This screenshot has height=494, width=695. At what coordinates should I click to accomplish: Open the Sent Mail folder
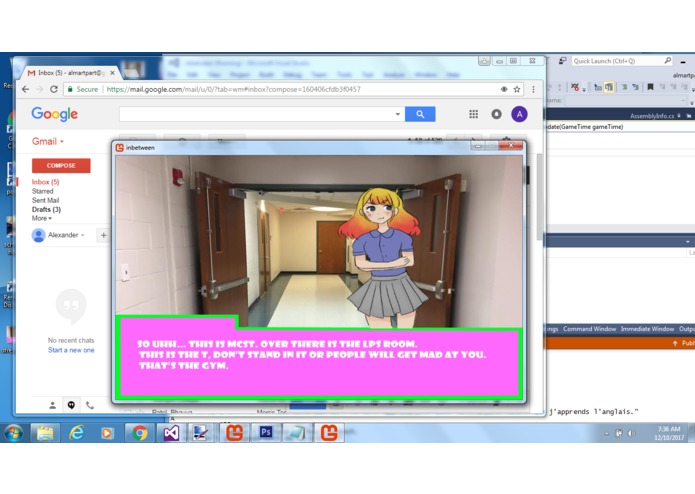pyautogui.click(x=45, y=200)
